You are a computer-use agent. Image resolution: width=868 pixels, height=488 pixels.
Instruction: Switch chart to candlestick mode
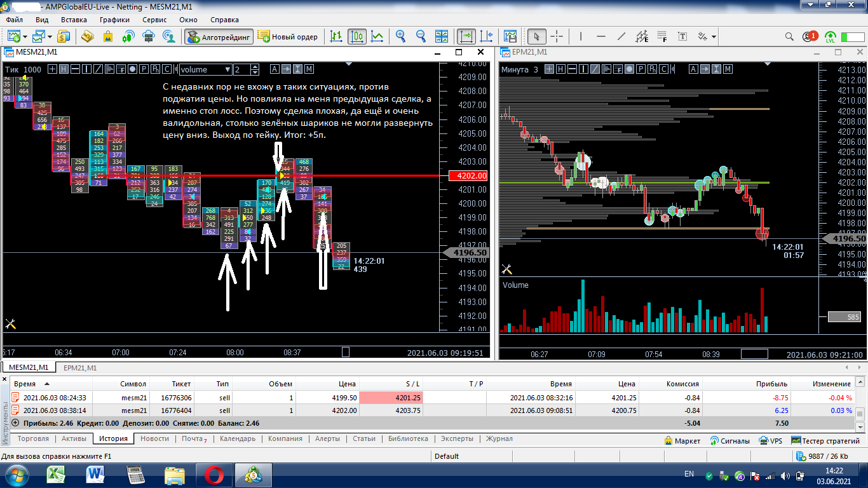pos(357,36)
